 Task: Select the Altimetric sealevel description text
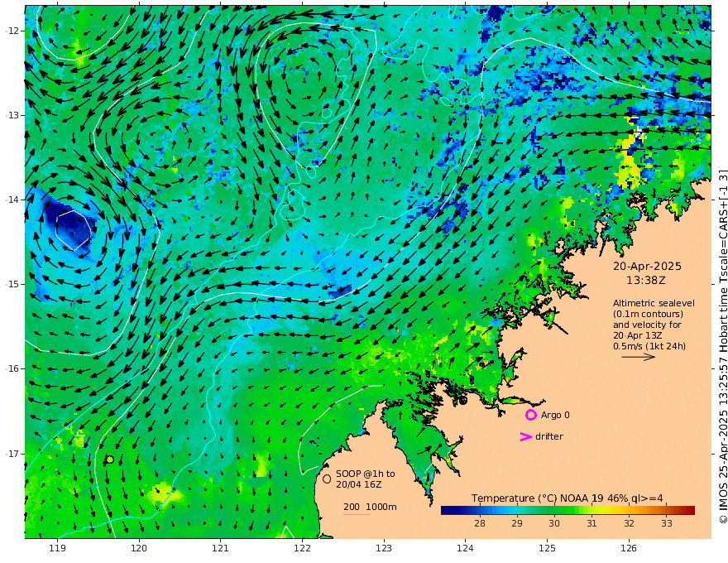(x=649, y=325)
